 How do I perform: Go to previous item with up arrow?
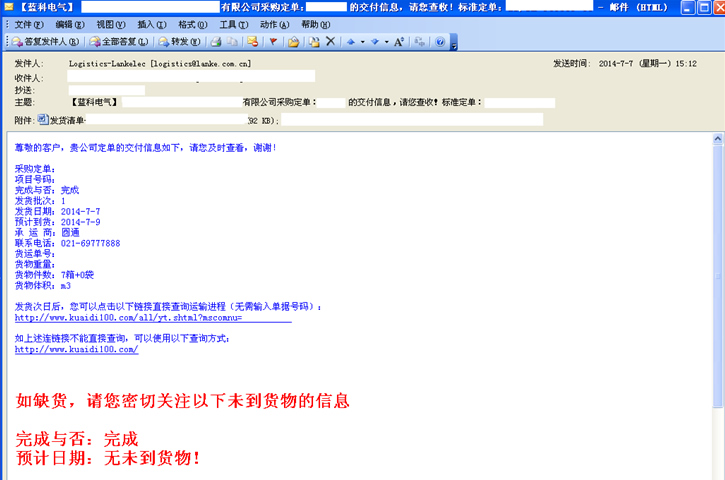[350, 42]
